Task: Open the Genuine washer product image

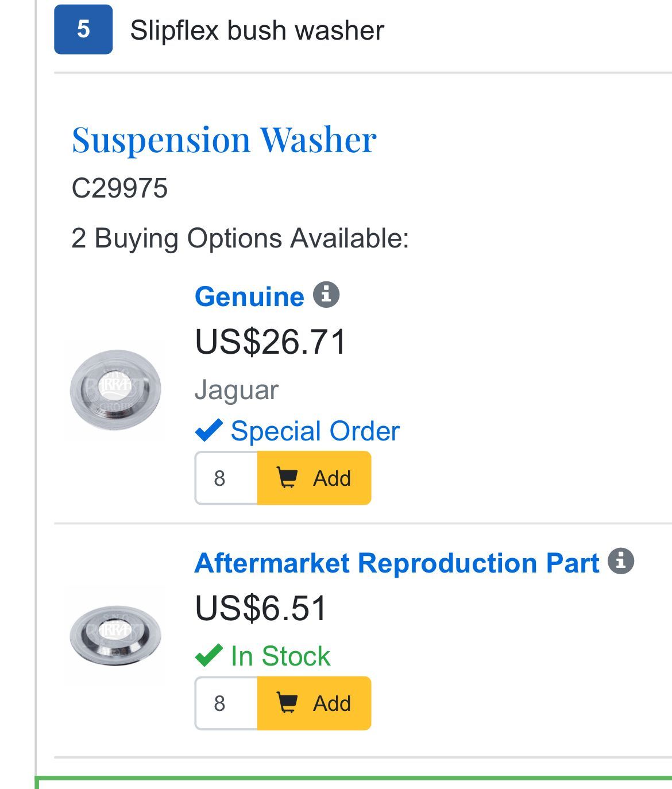Action: pyautogui.click(x=115, y=390)
